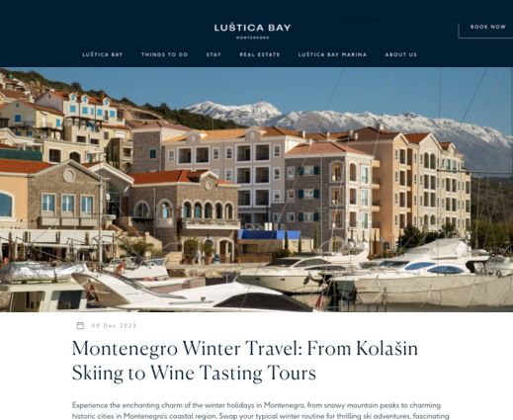This screenshot has height=420, width=513.
Task: Open the Stay menu item
Action: pos(214,54)
